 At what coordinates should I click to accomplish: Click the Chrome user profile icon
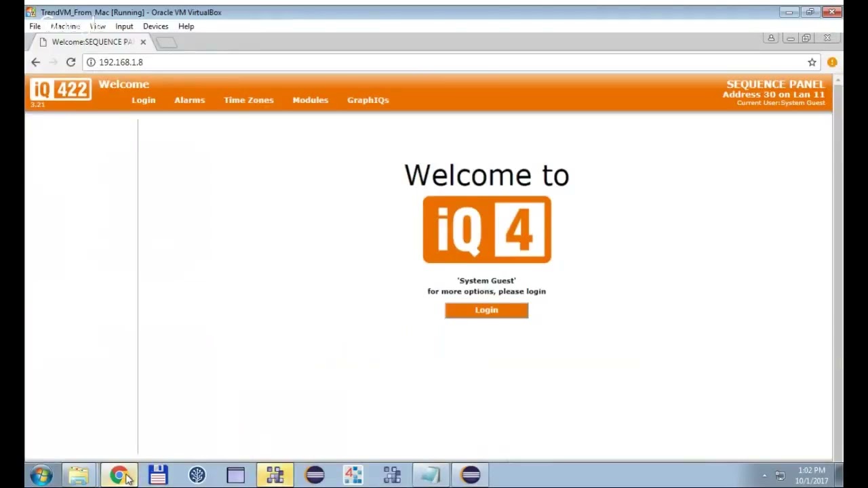pyautogui.click(x=771, y=39)
